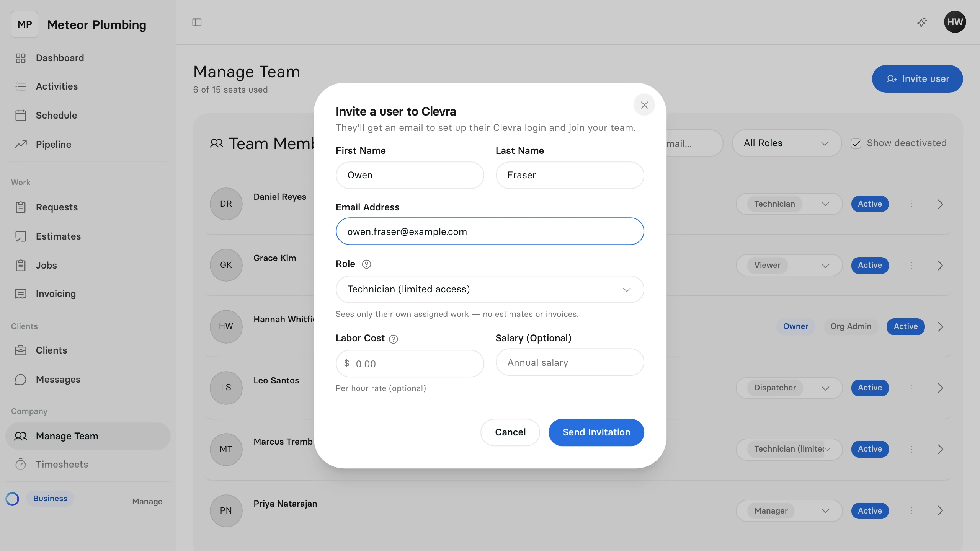
Task: Open the HW user avatar menu
Action: coord(955,22)
